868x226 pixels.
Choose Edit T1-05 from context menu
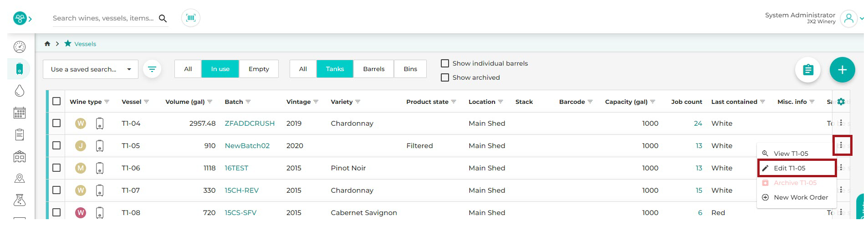[x=797, y=168]
